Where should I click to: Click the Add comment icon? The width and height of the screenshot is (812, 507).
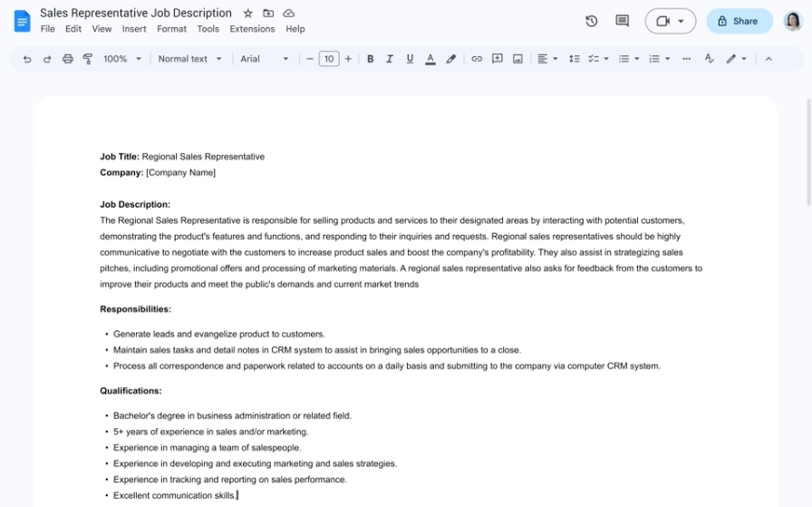(x=498, y=59)
